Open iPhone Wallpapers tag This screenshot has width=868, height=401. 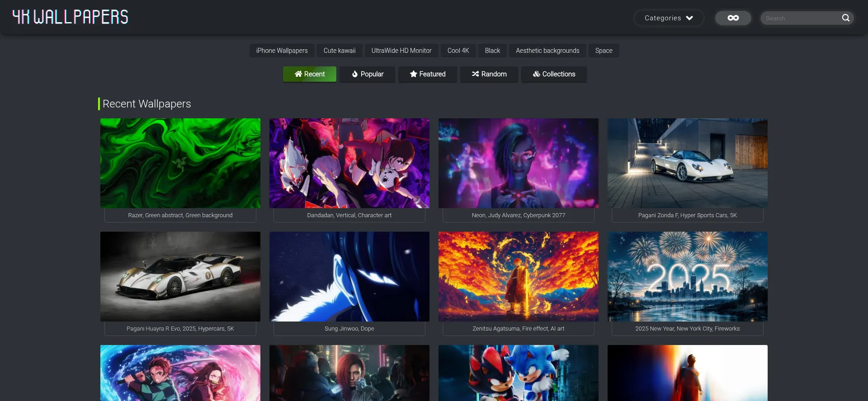click(x=282, y=51)
